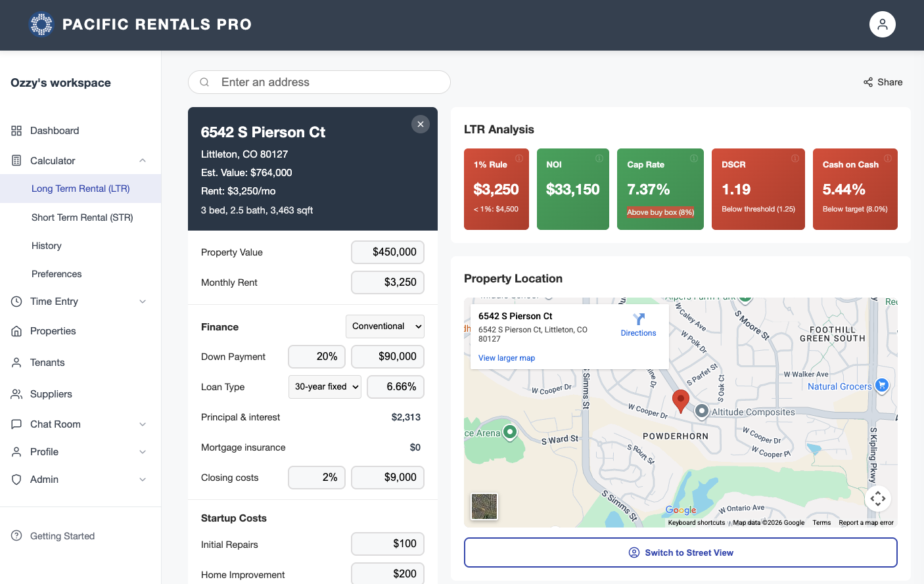Image resolution: width=924 pixels, height=584 pixels.
Task: Click the info icon on Cap Rate card
Action: (x=693, y=158)
